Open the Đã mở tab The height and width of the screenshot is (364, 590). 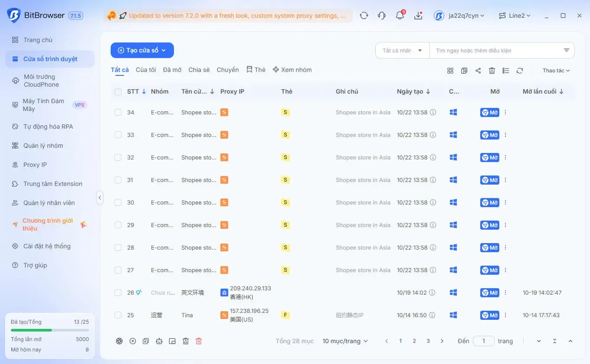pos(172,70)
